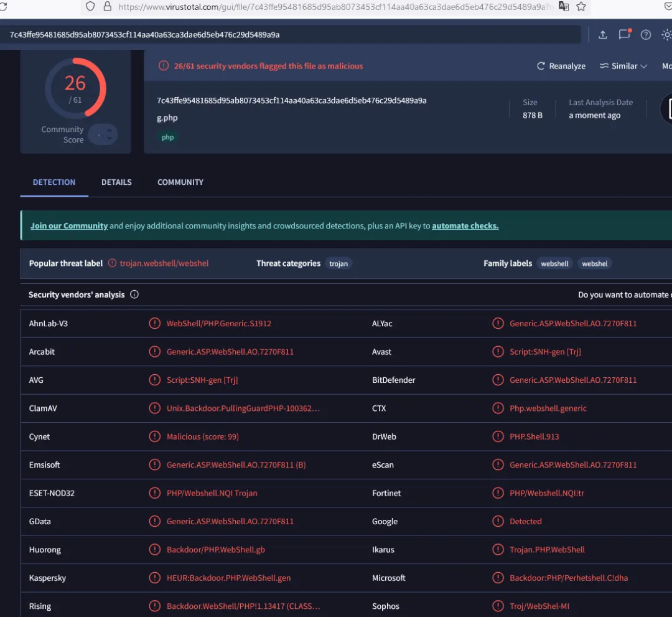Click the alert icon in AhnLab-V3 row
The height and width of the screenshot is (617, 672).
[155, 323]
